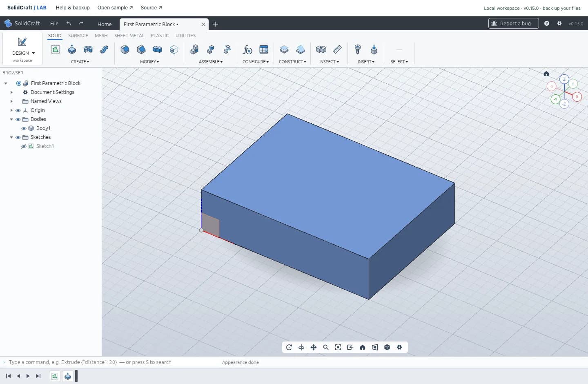The image size is (588, 384).
Task: Open the Parameters (fx) tool
Action: point(247,49)
